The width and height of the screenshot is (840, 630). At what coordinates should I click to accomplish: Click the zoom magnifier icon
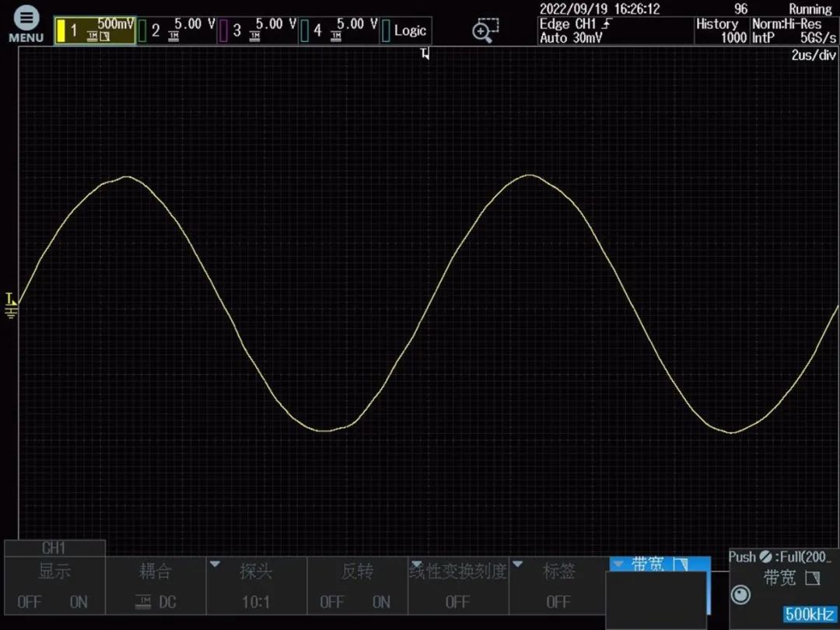pos(483,30)
